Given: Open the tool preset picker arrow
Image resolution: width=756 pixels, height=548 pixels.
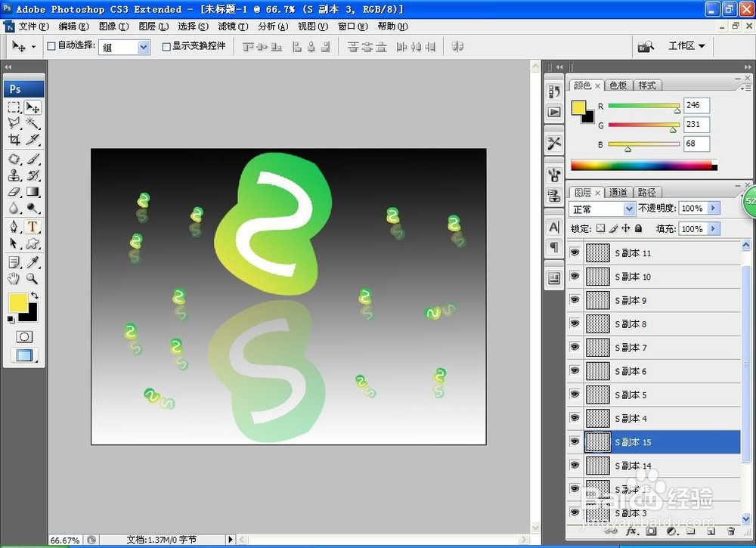Looking at the screenshot, I should click(x=33, y=47).
